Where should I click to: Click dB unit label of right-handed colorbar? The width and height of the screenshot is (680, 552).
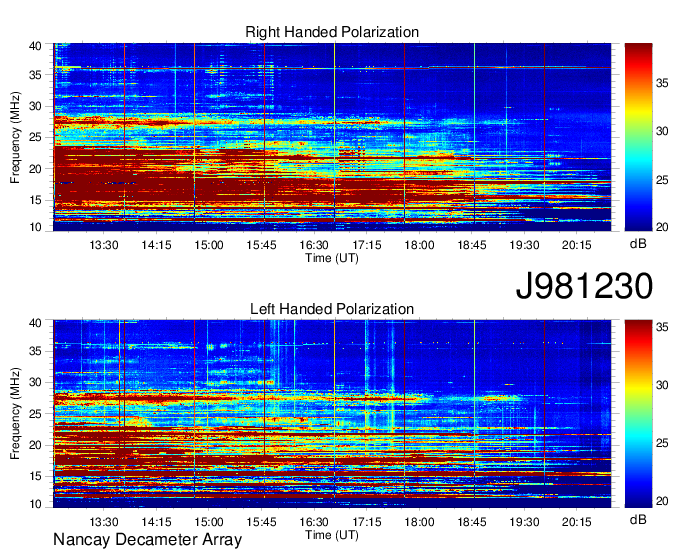pos(638,244)
